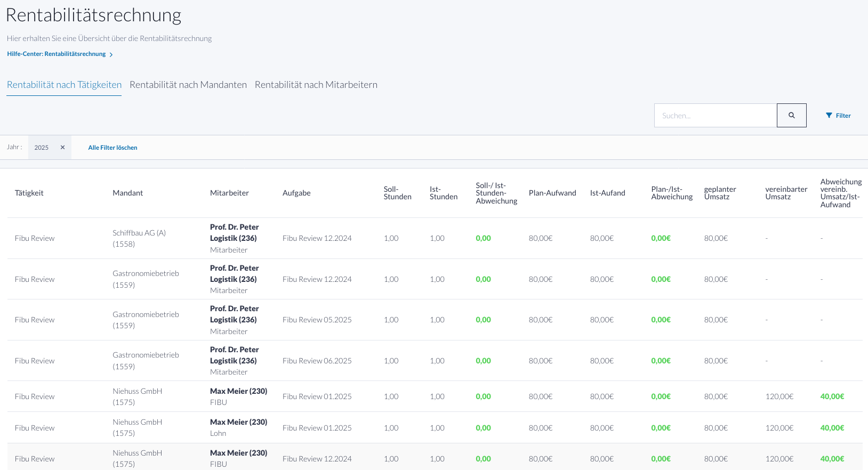Focus the Suchen search field
This screenshot has height=470, width=868.
point(715,116)
